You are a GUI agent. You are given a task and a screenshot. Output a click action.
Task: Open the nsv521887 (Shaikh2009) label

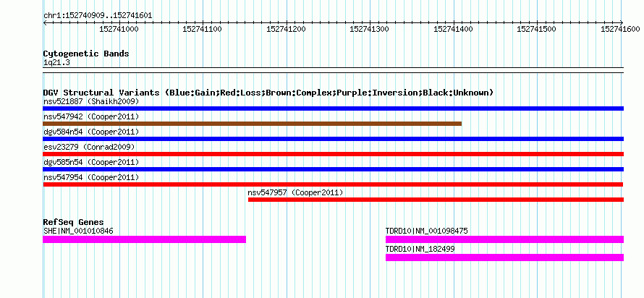(91, 101)
